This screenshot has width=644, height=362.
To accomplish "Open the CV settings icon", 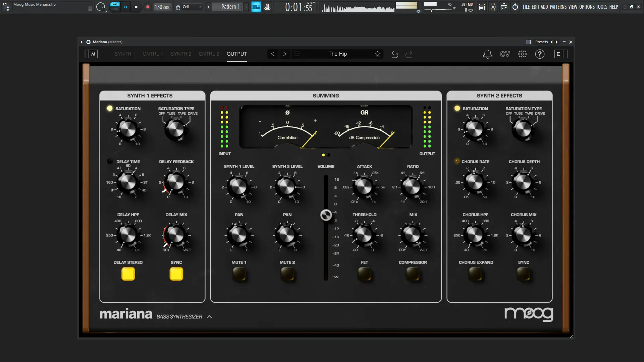I will pos(505,54).
